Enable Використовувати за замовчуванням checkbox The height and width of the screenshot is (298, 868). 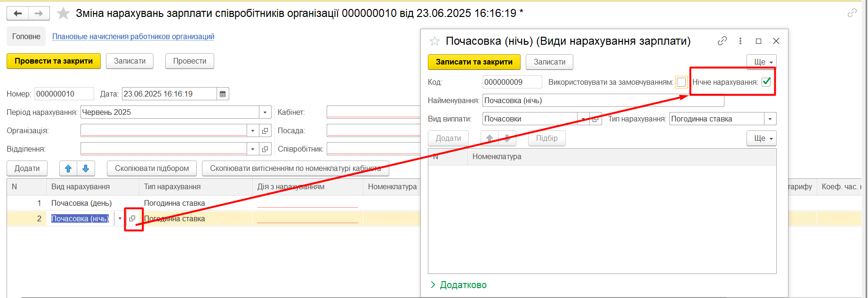tap(681, 82)
